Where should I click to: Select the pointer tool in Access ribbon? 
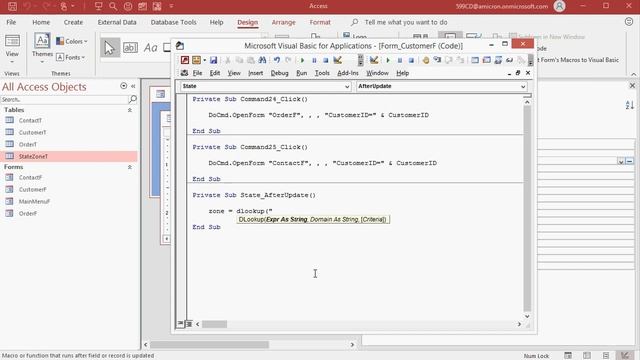(109, 47)
